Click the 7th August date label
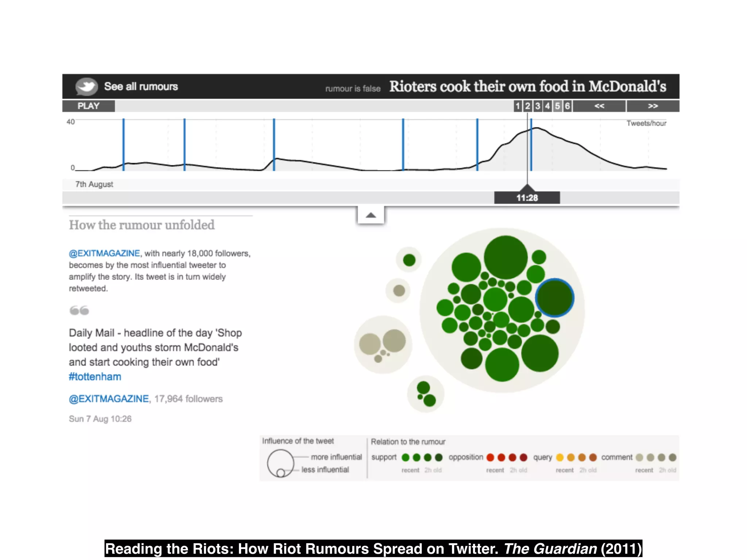 [94, 184]
